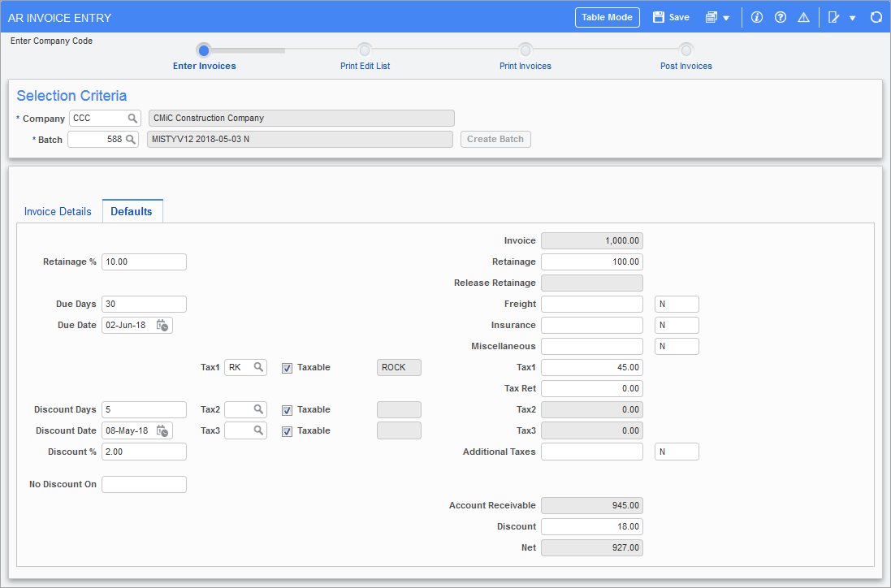Viewport: 891px width, 588px height.
Task: Open the Batch lookup magnifier
Action: pos(130,139)
